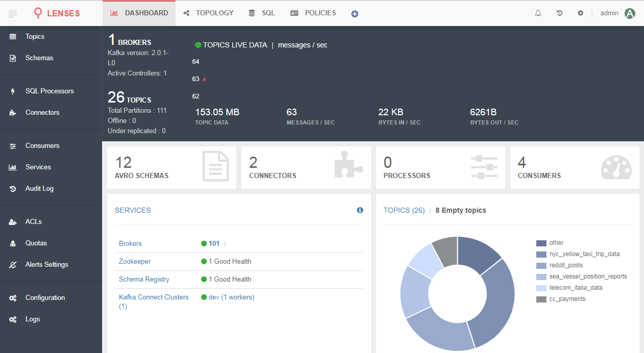Toggle the nyc_yellow_taxi_trip_data legend swatch
The height and width of the screenshot is (353, 644).
[x=541, y=254]
